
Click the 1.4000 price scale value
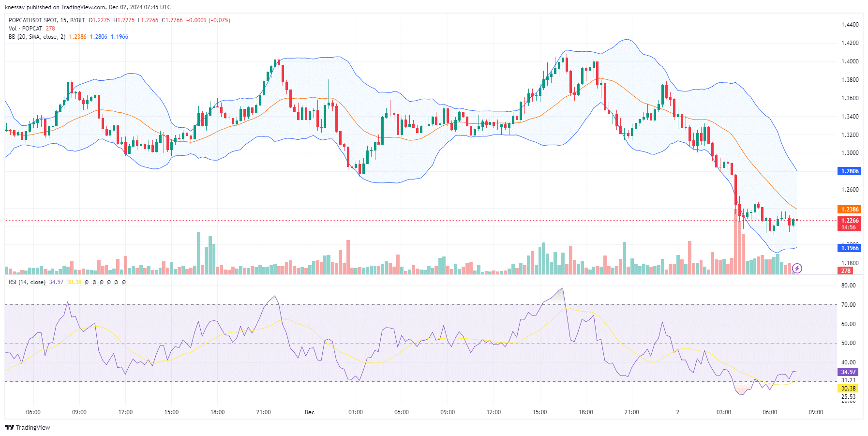point(850,61)
